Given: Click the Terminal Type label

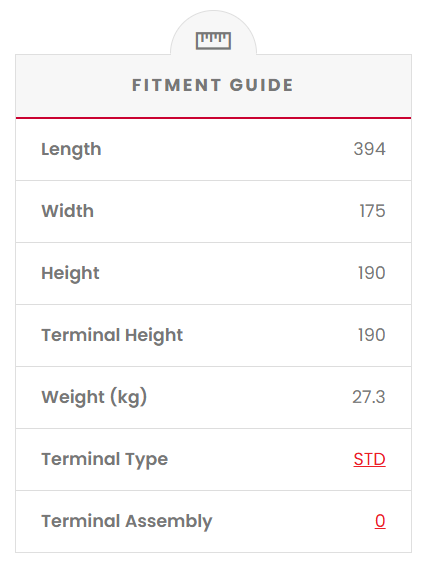Looking at the screenshot, I should 105,460.
